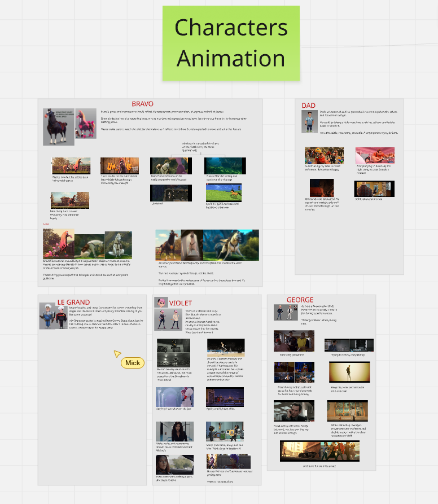Image resolution: width=438 pixels, height=504 pixels.
Task: Select the black horse Bravo character image
Action: coord(58,127)
